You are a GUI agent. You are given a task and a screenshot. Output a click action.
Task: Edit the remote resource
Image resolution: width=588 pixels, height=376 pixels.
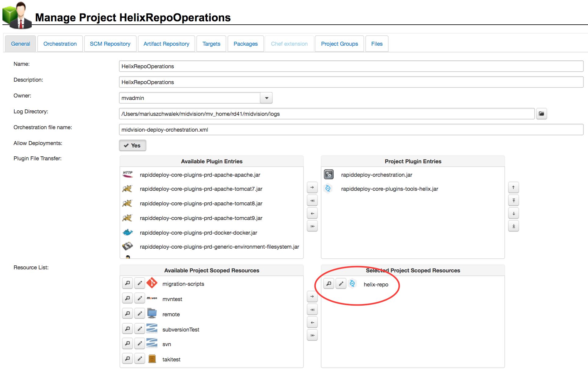(140, 313)
